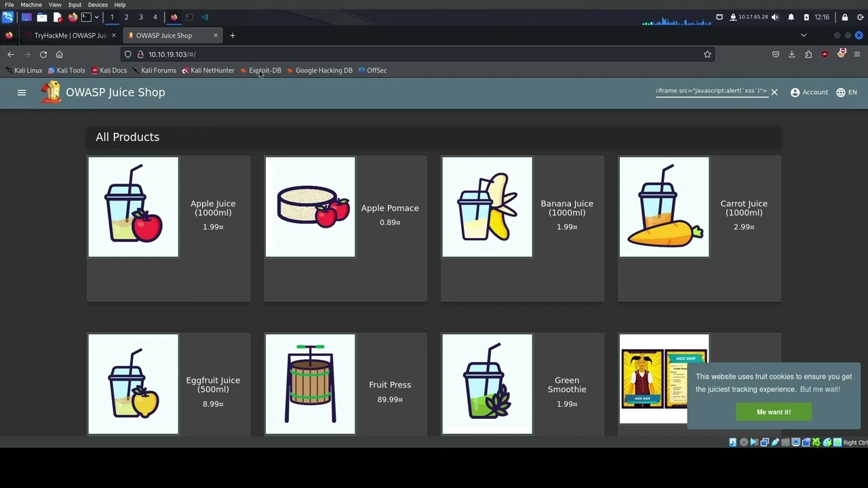Open the uBlock Origin extension icon
This screenshot has width=868, height=488.
click(x=825, y=54)
